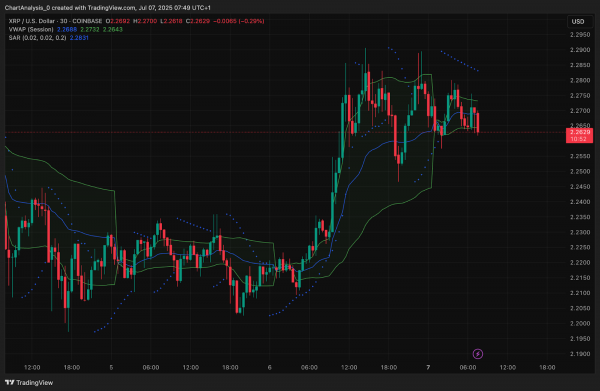Click the 2.2900 level on price axis
The width and height of the screenshot is (600, 391).
tap(580, 50)
